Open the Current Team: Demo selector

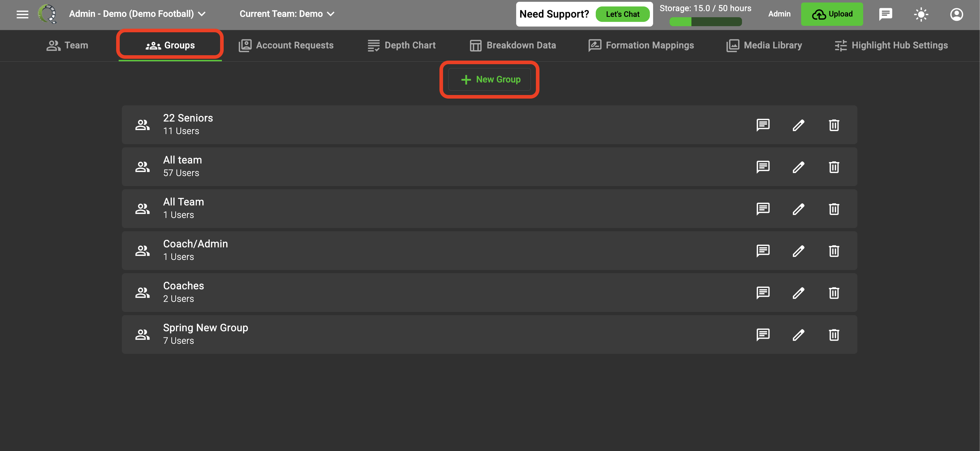287,14
